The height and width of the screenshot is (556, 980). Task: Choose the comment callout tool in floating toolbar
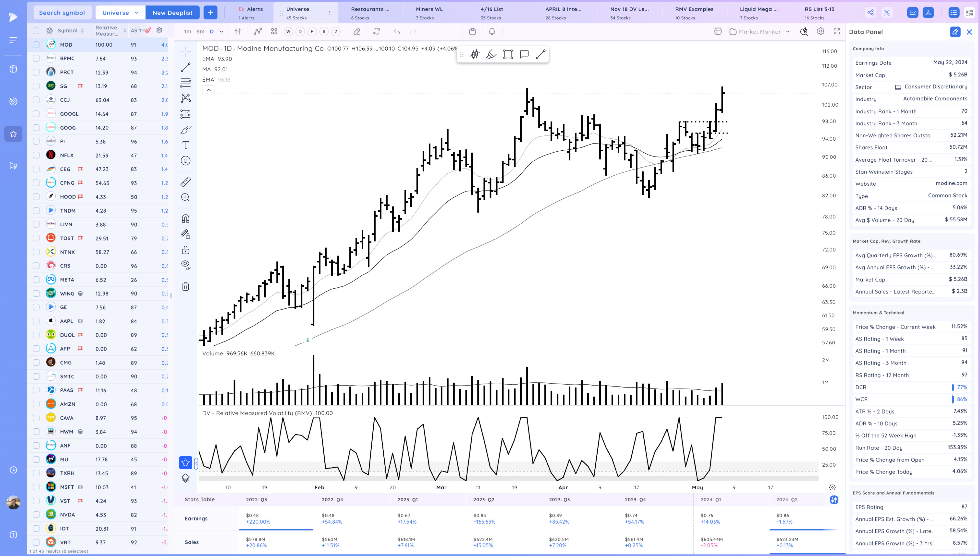click(524, 55)
